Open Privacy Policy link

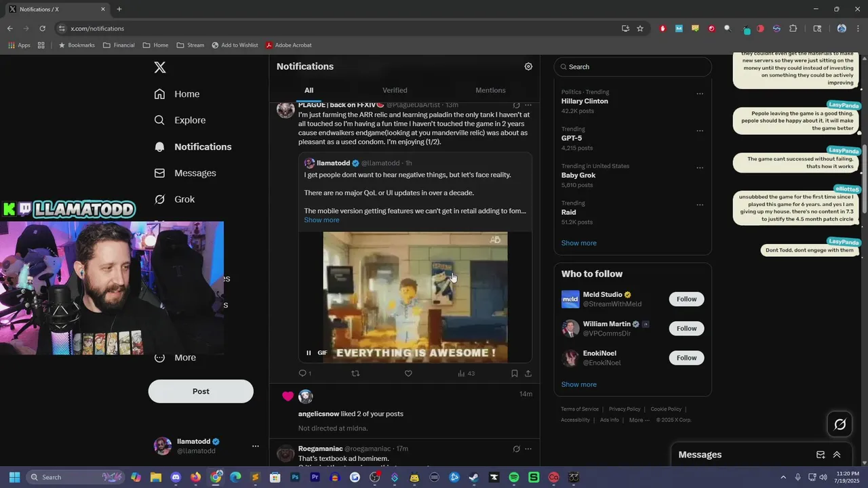[625, 409]
